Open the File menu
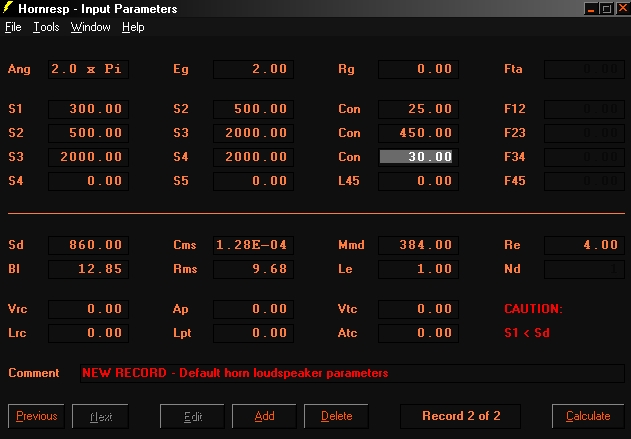This screenshot has height=439, width=631. 13,27
